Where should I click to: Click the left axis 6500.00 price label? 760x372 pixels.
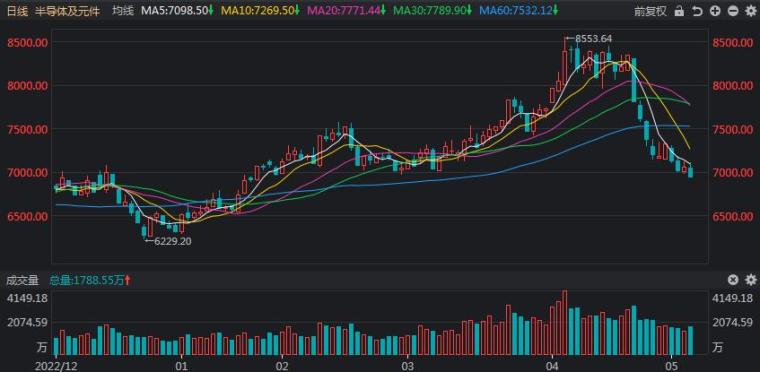coord(27,216)
